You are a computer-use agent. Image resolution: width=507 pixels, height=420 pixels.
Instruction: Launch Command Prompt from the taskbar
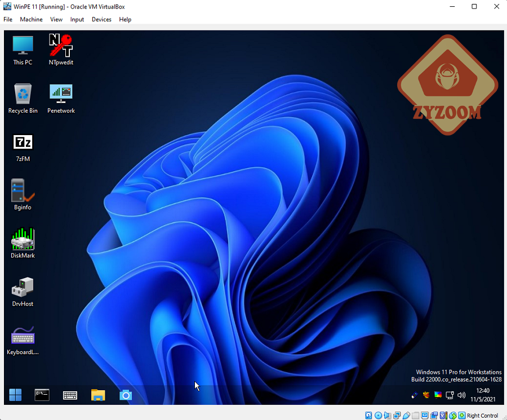(42, 395)
